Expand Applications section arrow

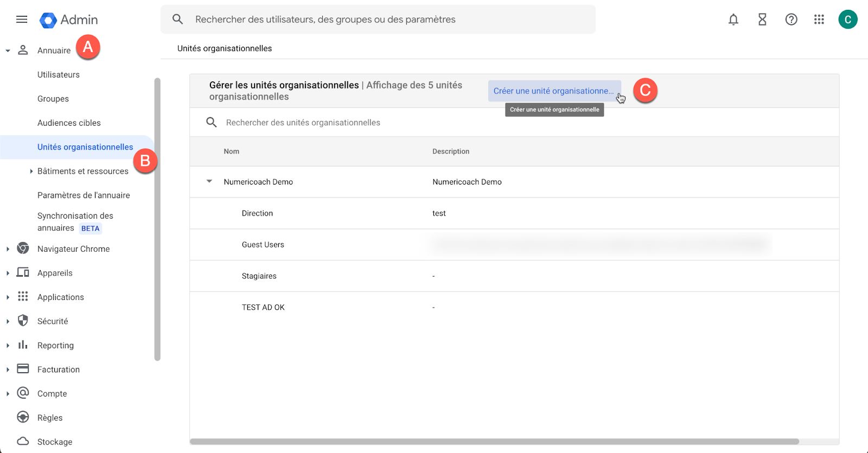(8, 297)
